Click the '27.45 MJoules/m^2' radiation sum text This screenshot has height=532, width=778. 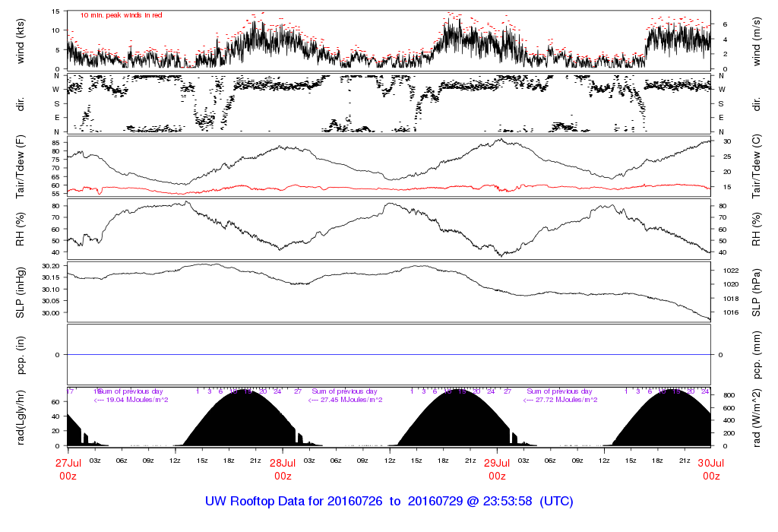click(x=346, y=400)
